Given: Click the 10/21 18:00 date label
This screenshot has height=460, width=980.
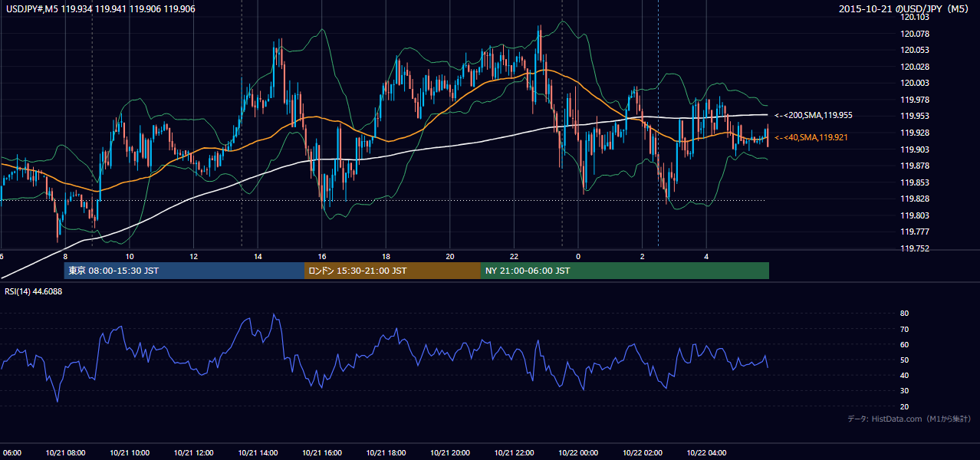Looking at the screenshot, I should (386, 452).
